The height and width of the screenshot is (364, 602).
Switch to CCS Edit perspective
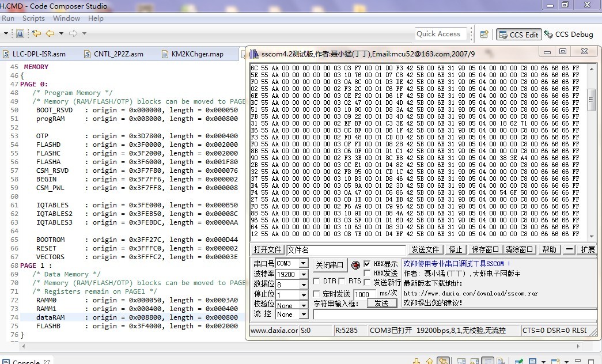(x=518, y=35)
